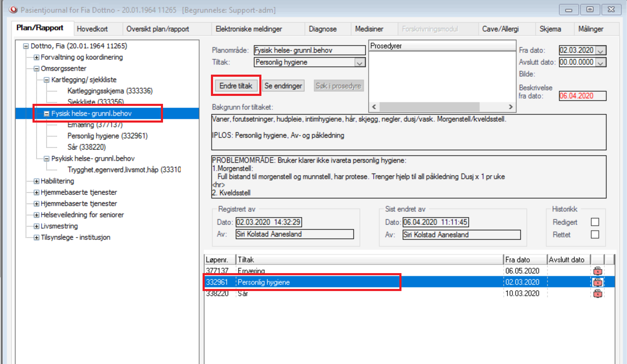Click the Registrert av Av name field

click(295, 234)
